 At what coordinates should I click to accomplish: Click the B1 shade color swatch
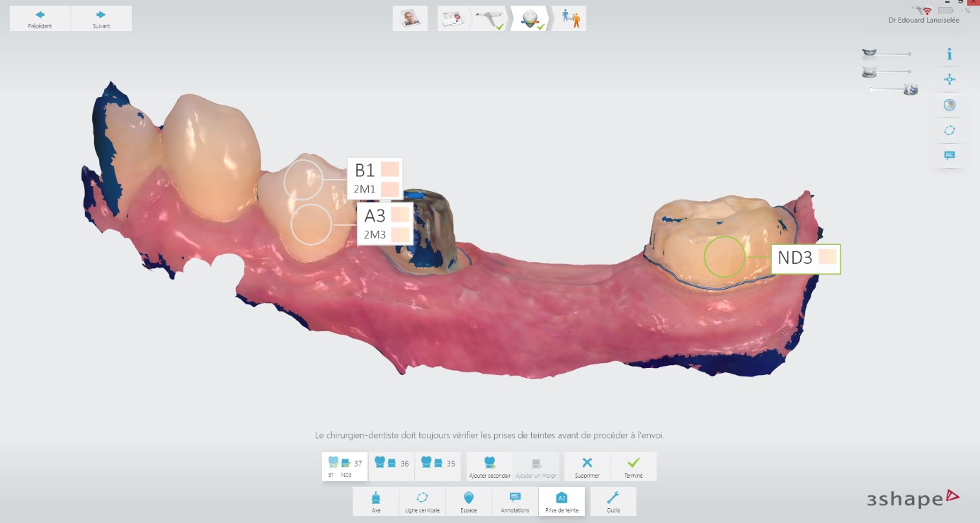pyautogui.click(x=390, y=169)
